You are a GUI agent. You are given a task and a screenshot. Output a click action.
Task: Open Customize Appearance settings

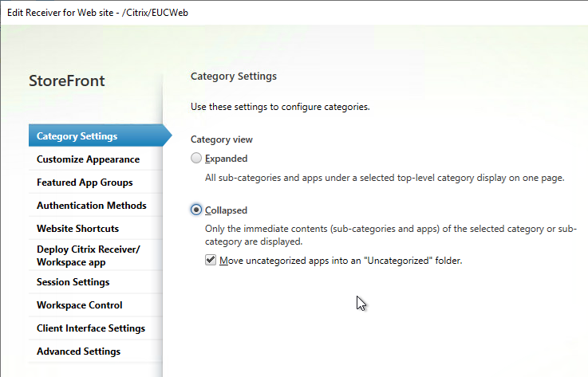point(96,159)
